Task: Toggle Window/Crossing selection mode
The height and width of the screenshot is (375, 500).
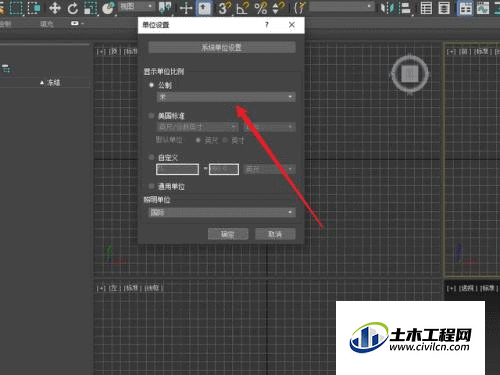Action: (34, 8)
